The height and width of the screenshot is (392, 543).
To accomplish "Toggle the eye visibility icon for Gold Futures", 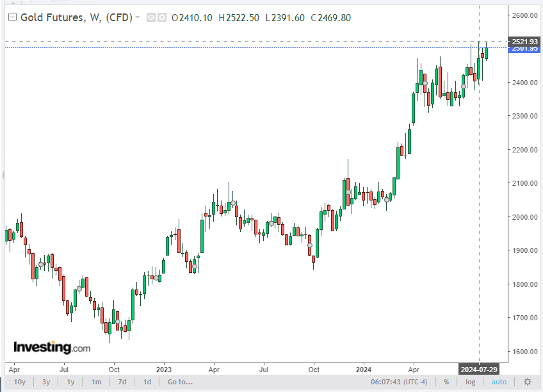I will tap(151, 17).
